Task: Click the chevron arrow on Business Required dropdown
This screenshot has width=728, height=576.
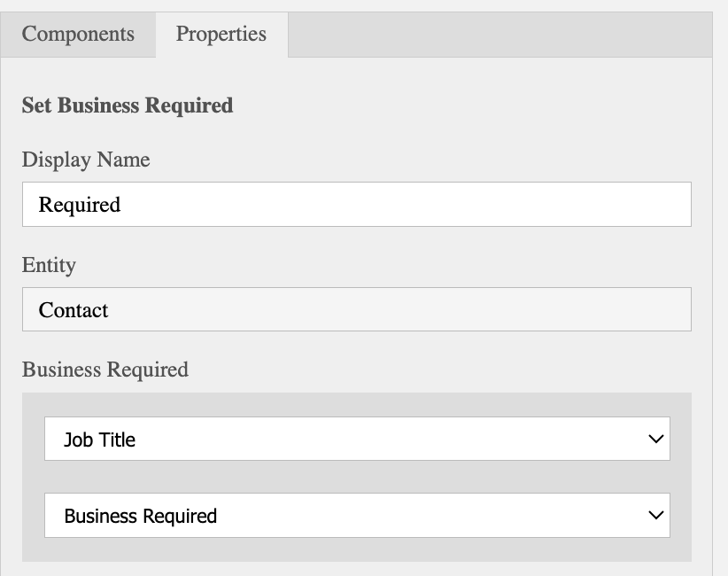Action: coord(655,515)
